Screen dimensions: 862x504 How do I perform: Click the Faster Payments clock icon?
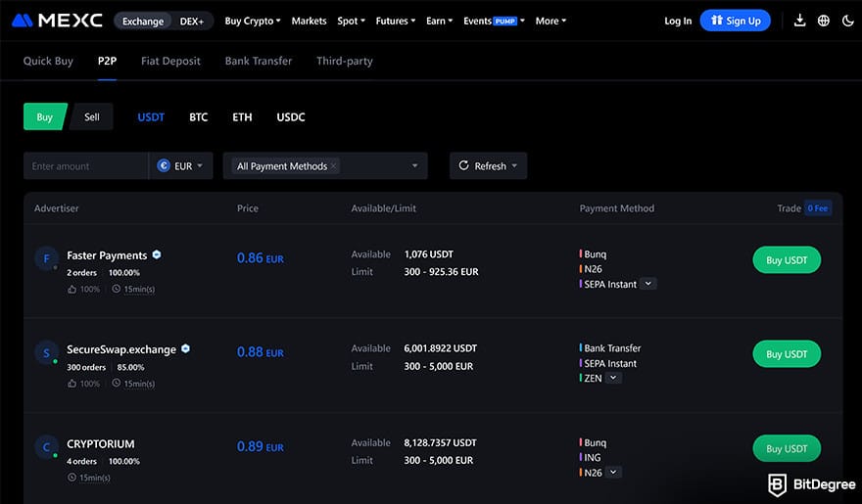(116, 289)
